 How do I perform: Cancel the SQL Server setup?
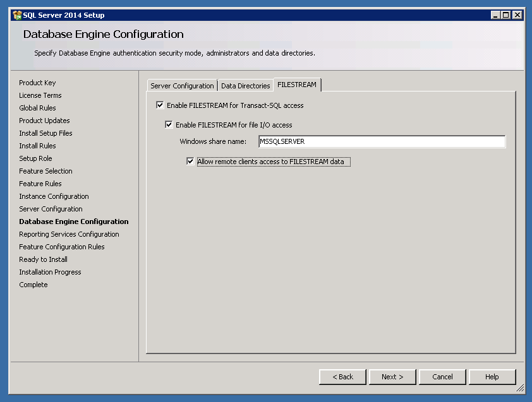coord(442,377)
